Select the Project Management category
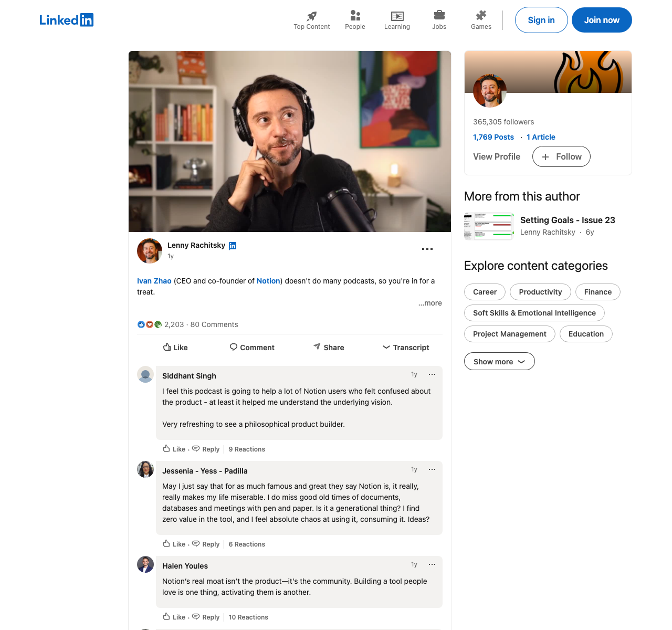The width and height of the screenshot is (672, 630). point(510,334)
